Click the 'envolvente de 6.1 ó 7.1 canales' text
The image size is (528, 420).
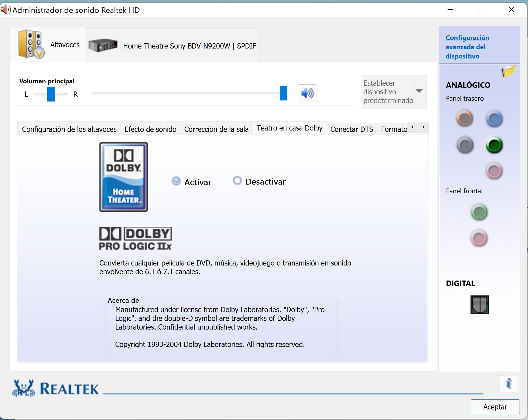click(x=150, y=272)
